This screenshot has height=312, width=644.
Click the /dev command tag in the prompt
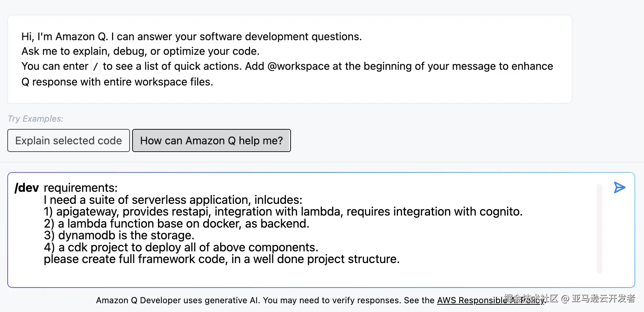(x=27, y=188)
